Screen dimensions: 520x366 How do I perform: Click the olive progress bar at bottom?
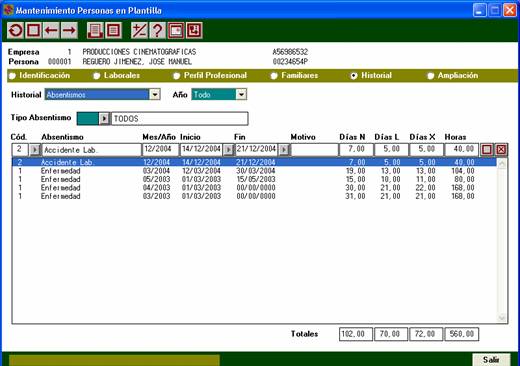pyautogui.click(x=114, y=361)
